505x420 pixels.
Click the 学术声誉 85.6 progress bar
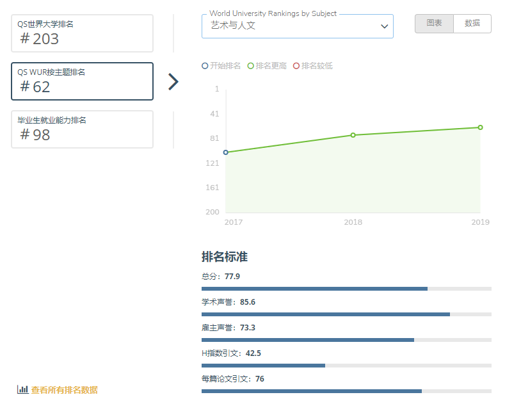coord(346,314)
